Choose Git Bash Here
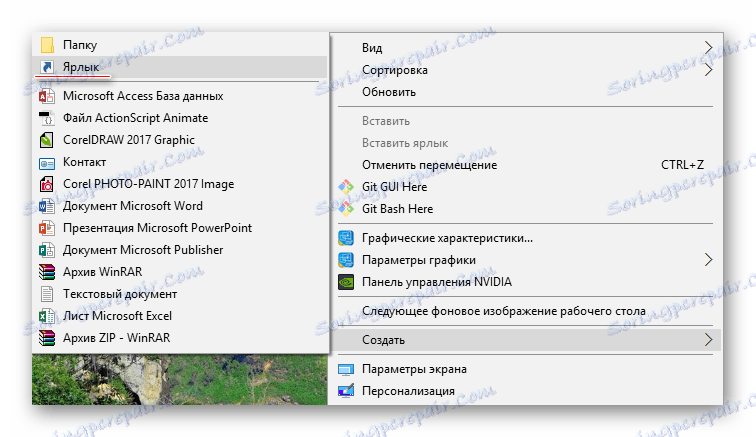The height and width of the screenshot is (437, 756). click(526, 209)
